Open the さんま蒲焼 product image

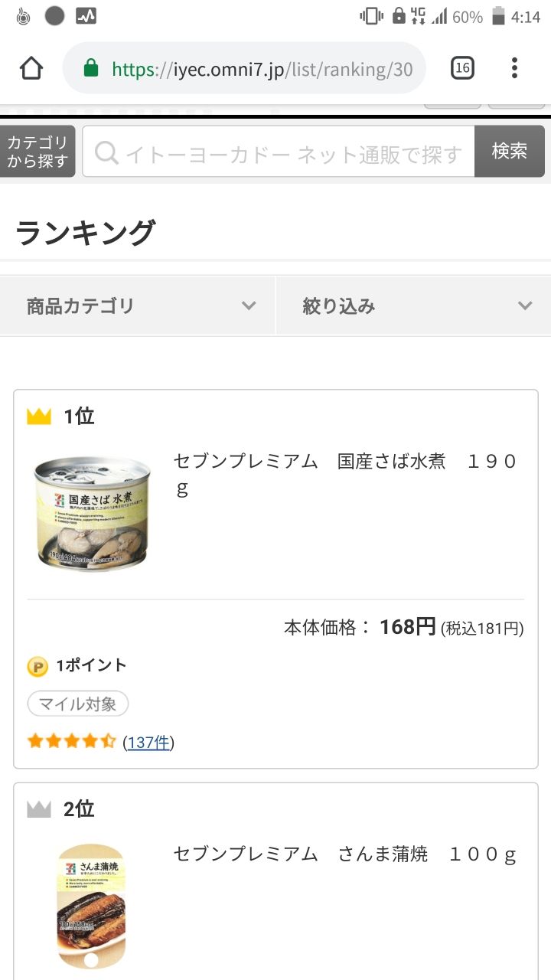coord(92,906)
